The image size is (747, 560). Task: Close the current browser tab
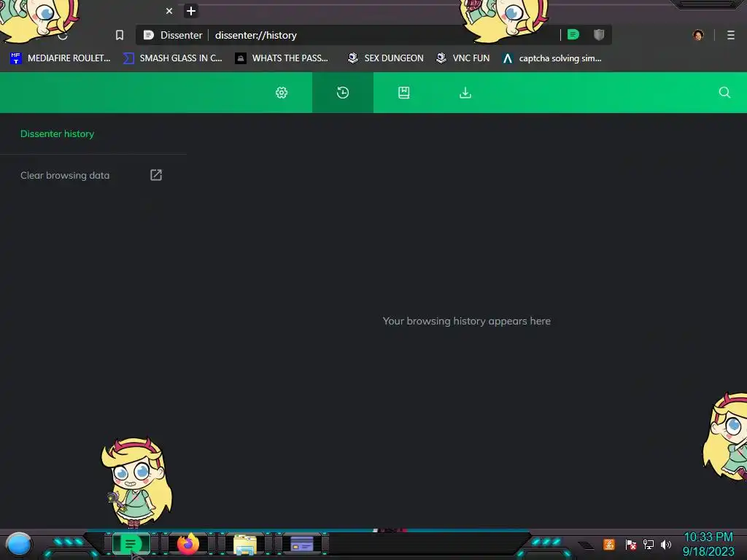pos(169,11)
